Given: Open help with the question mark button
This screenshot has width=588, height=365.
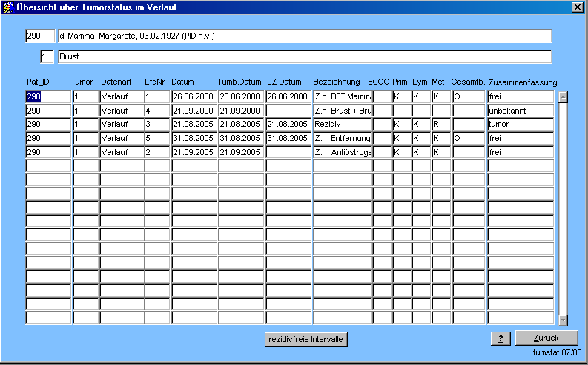Looking at the screenshot, I should tap(501, 338).
